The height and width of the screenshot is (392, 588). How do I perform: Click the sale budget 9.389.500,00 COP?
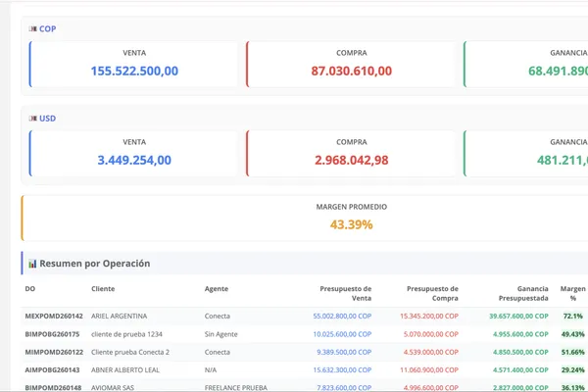pyautogui.click(x=344, y=352)
